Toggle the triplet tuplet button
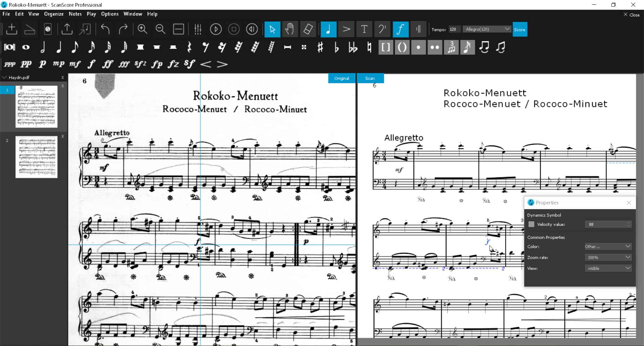The height and width of the screenshot is (346, 644). (x=451, y=47)
